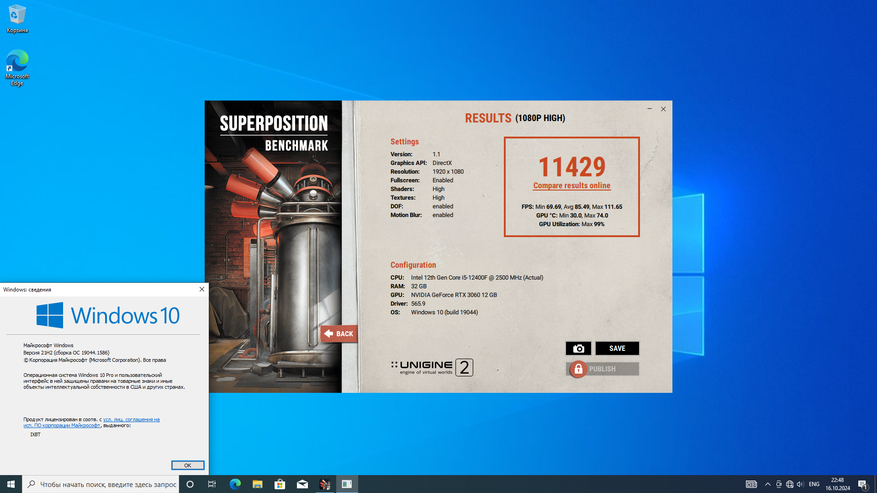Open Compare results online link
Viewport: 877px width, 493px height.
pos(572,185)
